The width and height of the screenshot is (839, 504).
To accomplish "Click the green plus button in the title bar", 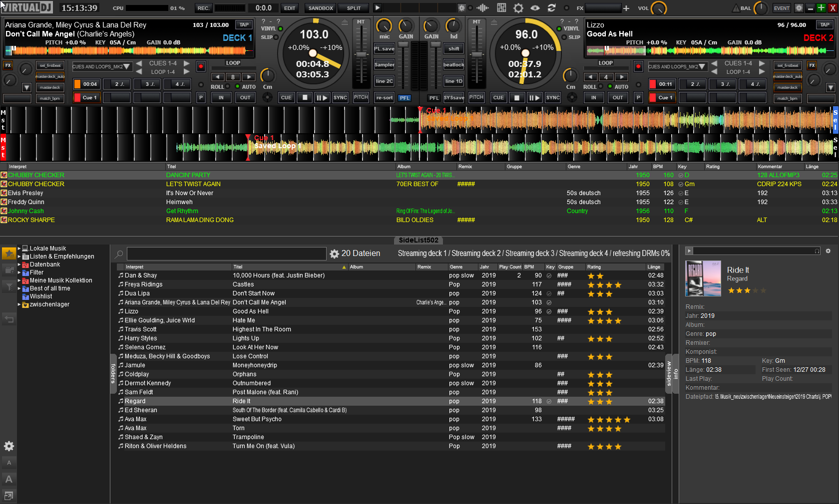I will tap(821, 7).
